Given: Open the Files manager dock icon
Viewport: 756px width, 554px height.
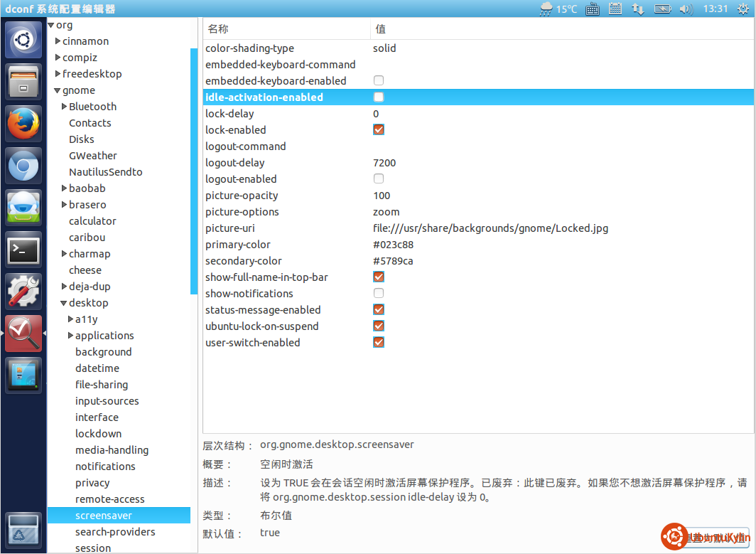Looking at the screenshot, I should (23, 82).
